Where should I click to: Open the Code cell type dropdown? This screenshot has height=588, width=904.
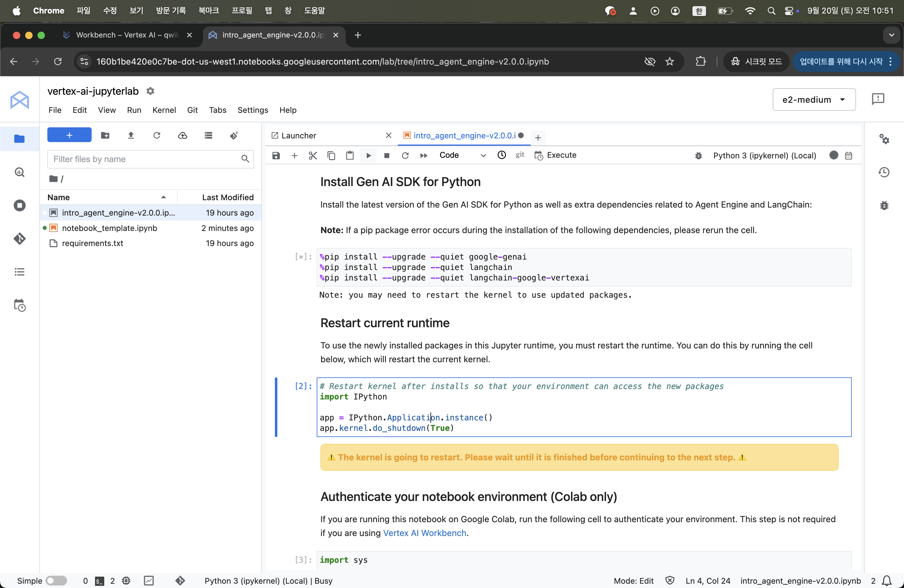(462, 155)
